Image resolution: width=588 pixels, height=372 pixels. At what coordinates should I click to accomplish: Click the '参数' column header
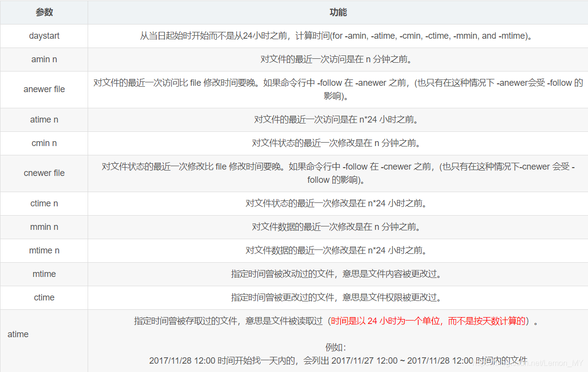coord(44,12)
